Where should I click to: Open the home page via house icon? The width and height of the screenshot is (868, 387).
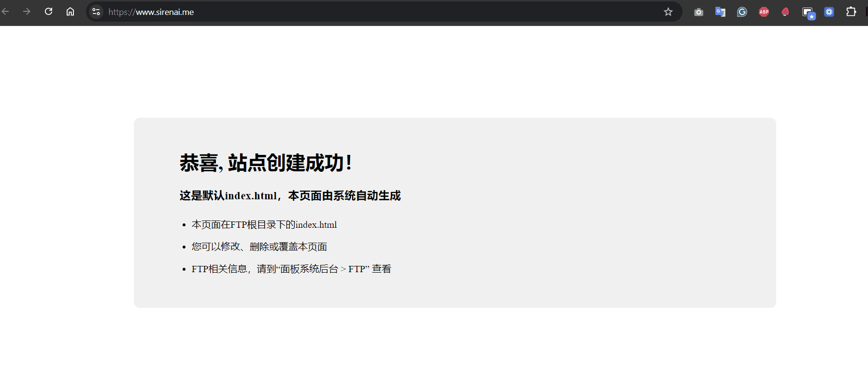pyautogui.click(x=70, y=12)
